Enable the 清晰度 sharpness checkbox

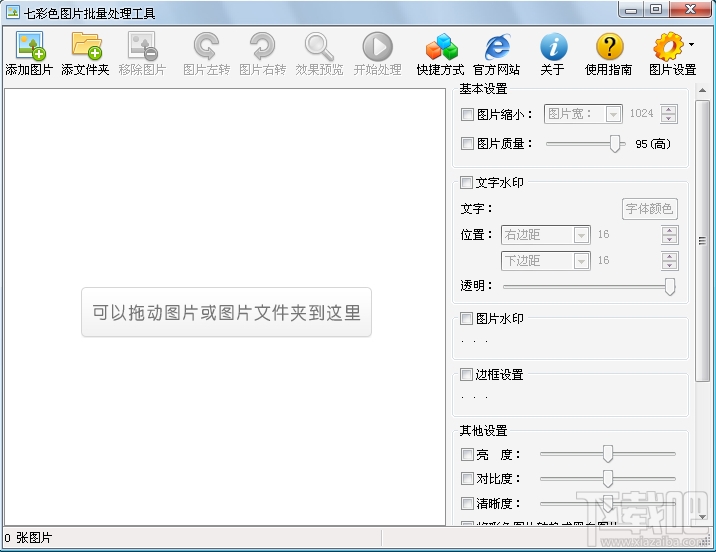click(467, 503)
